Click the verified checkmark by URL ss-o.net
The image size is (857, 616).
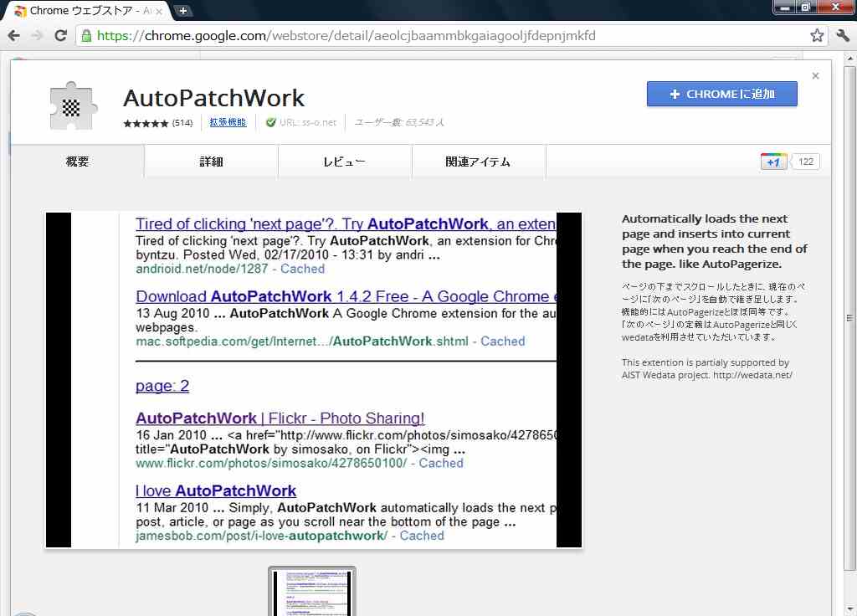[270, 122]
